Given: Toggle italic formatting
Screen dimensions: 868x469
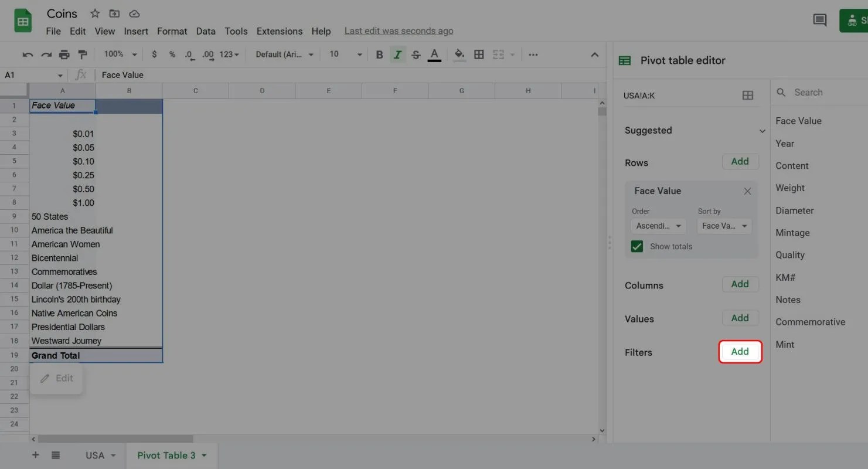Looking at the screenshot, I should [x=397, y=54].
